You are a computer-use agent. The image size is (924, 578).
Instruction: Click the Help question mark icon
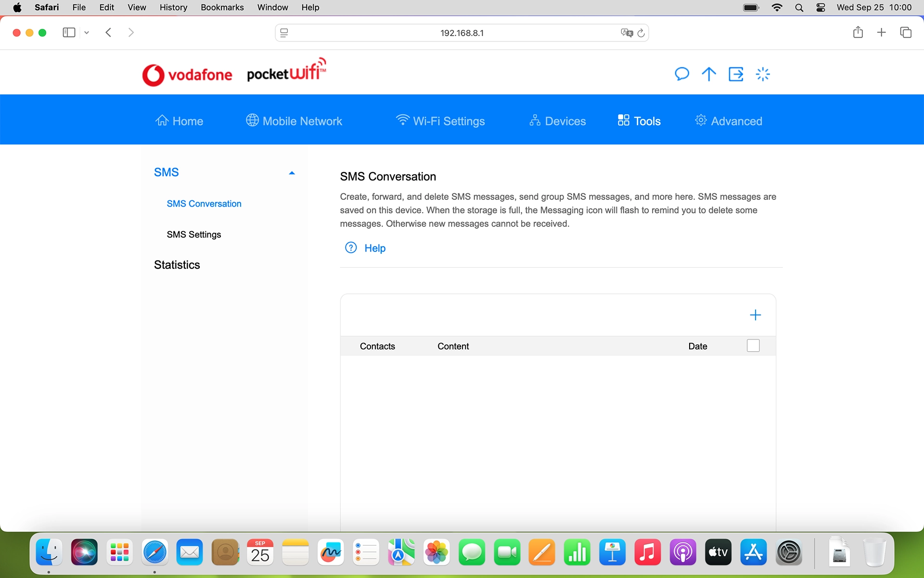[351, 248]
